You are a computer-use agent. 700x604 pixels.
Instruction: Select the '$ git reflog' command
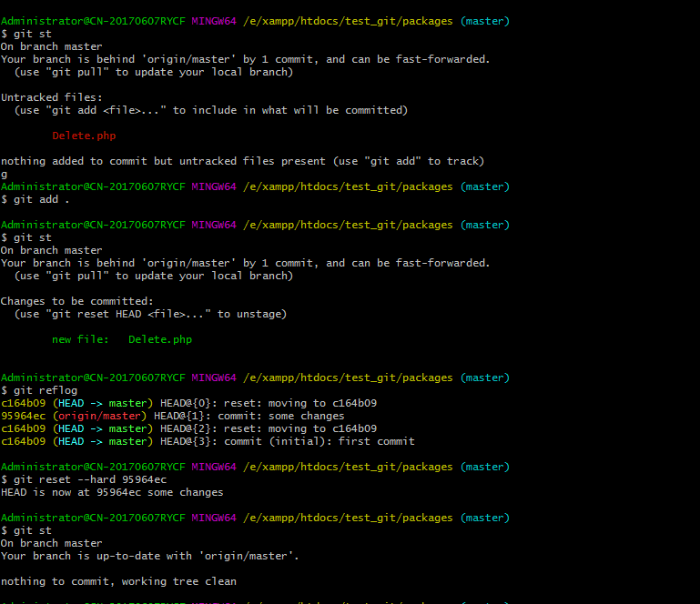point(39,390)
